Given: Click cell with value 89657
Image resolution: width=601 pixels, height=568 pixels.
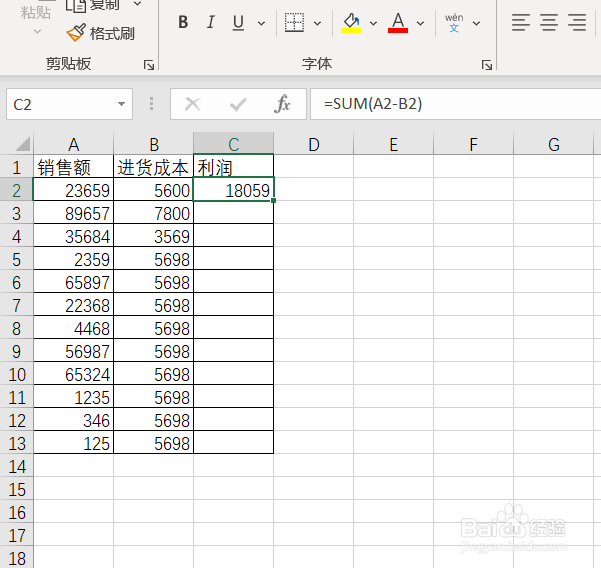Looking at the screenshot, I should tap(74, 212).
